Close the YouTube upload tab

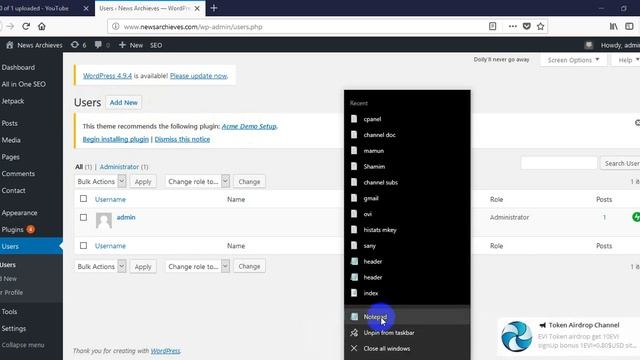(86, 8)
